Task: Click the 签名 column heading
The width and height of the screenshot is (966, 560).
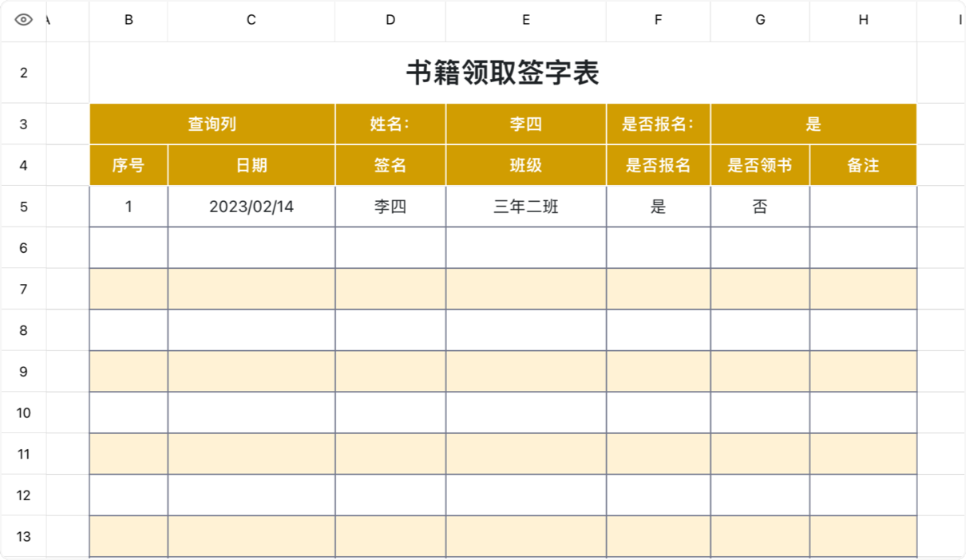Action: [x=390, y=165]
